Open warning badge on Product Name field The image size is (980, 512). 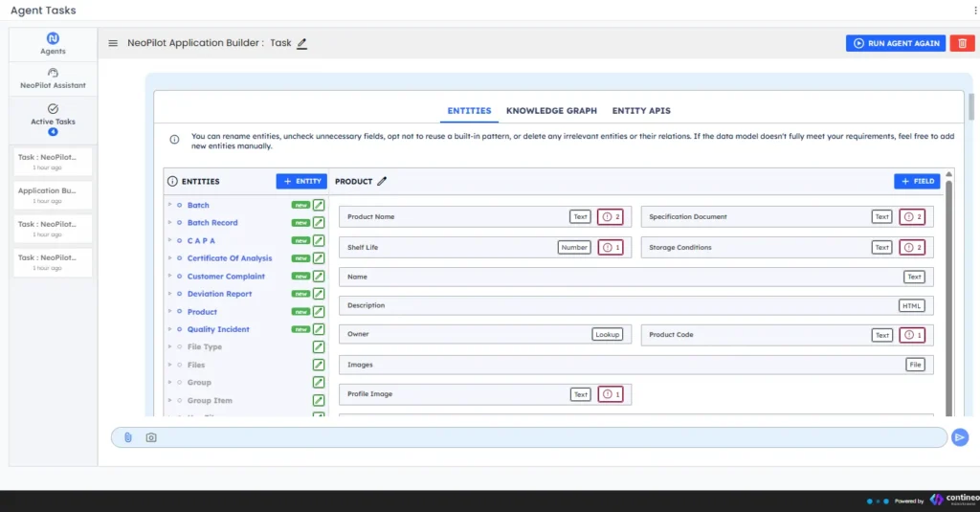pos(611,217)
